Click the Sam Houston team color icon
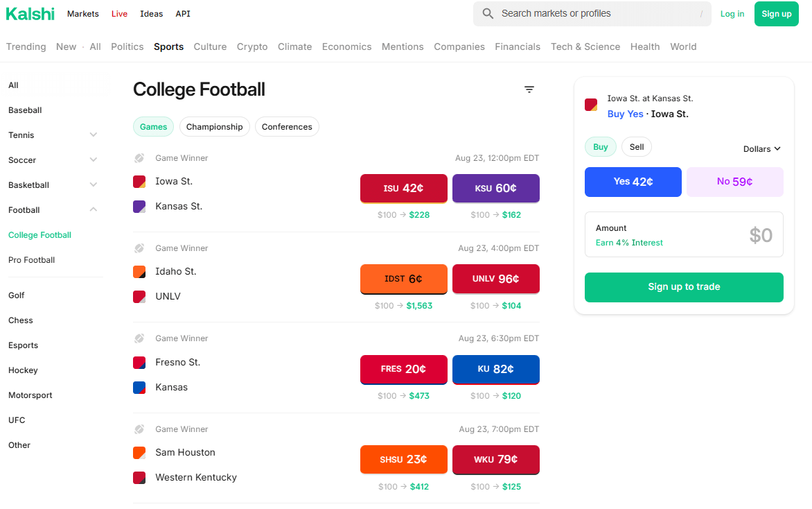The width and height of the screenshot is (812, 509). (139, 453)
